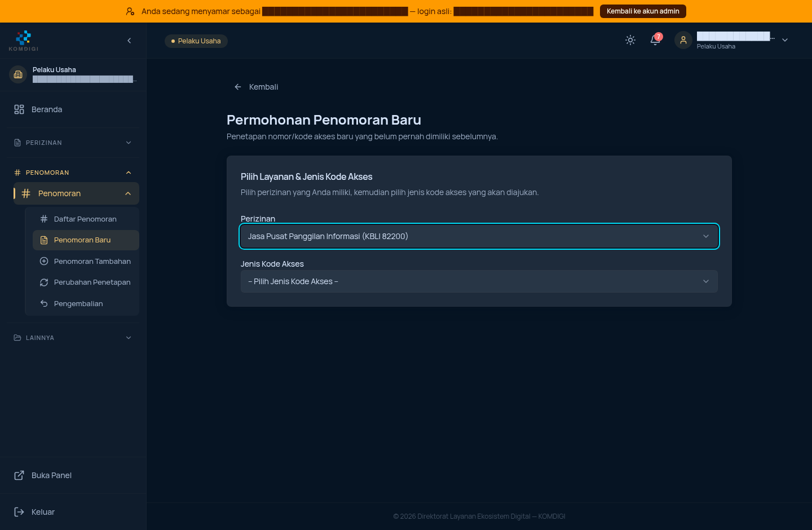
Task: Click the impersonation user icon in banner
Action: (130, 11)
